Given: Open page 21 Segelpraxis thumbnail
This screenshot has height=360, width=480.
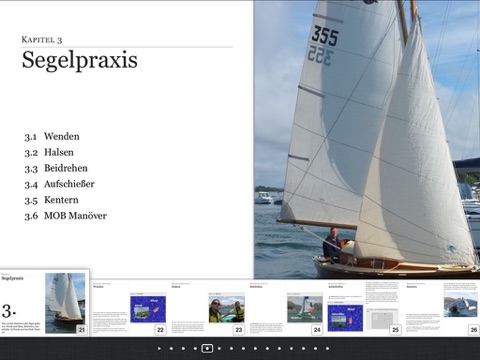Looking at the screenshot, I should 44,302.
